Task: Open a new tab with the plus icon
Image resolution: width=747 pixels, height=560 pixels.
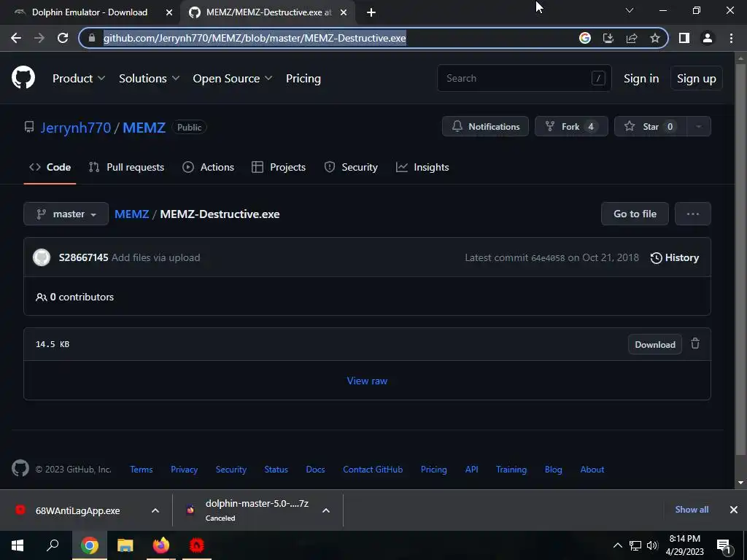Action: (x=371, y=12)
